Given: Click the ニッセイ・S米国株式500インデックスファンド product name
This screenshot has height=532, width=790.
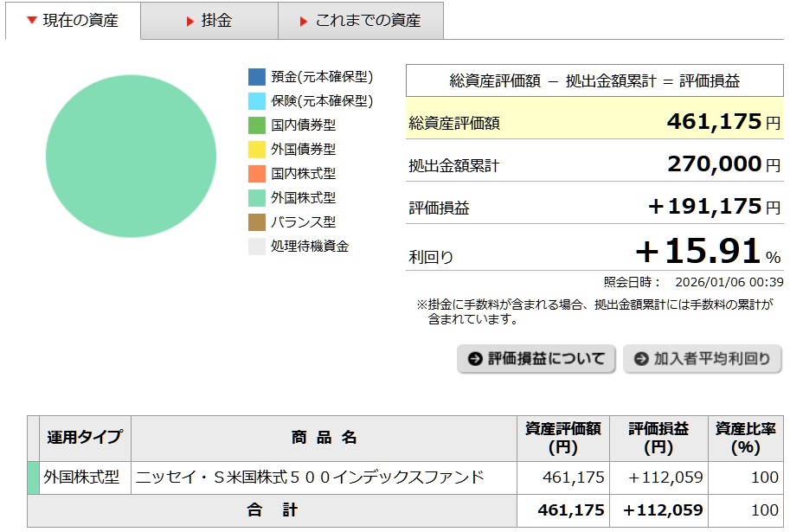Looking at the screenshot, I should pyautogui.click(x=310, y=478).
